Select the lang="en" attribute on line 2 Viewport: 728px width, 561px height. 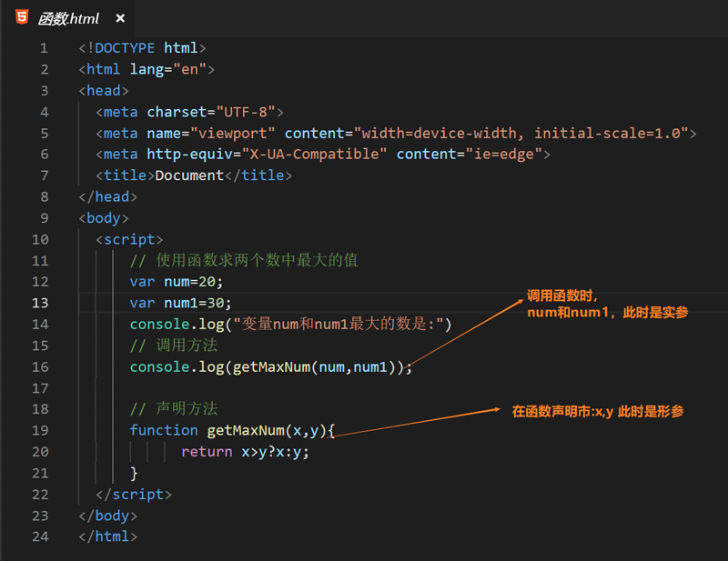pos(166,68)
